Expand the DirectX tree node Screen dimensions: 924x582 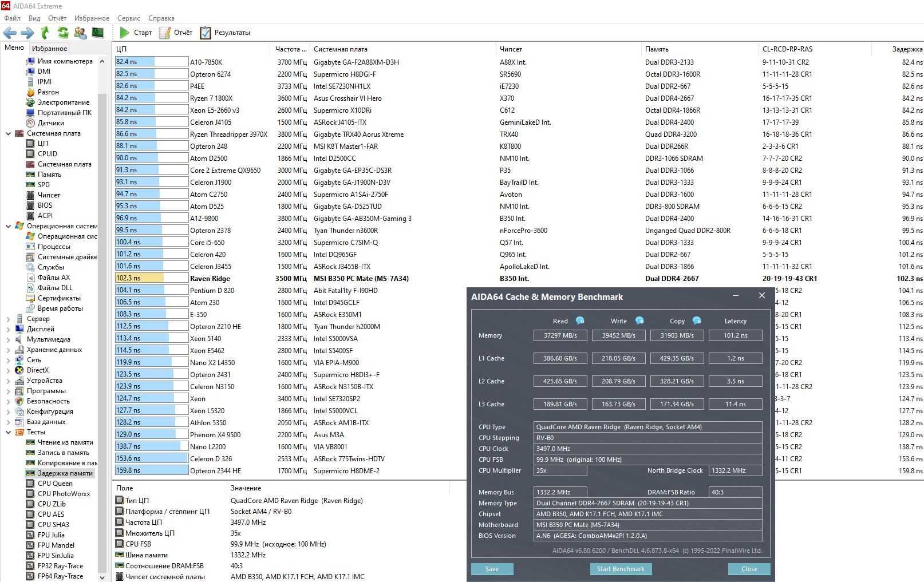[8, 370]
